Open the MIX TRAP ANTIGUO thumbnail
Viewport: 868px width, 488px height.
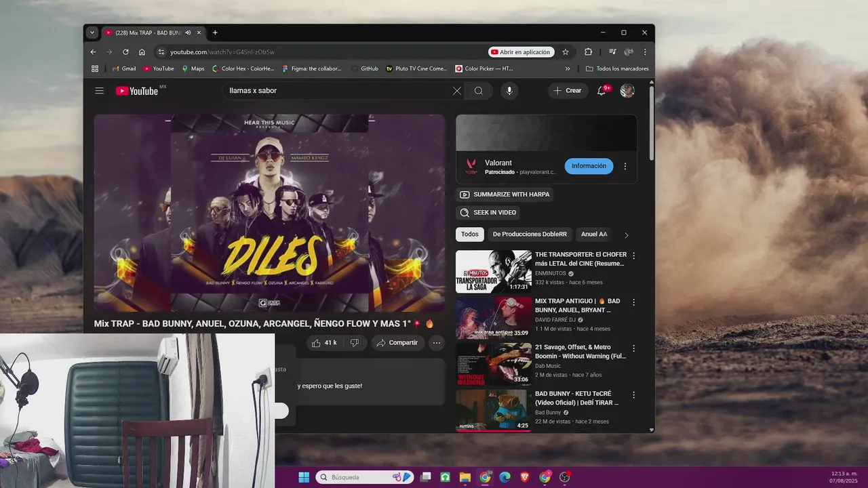494,318
